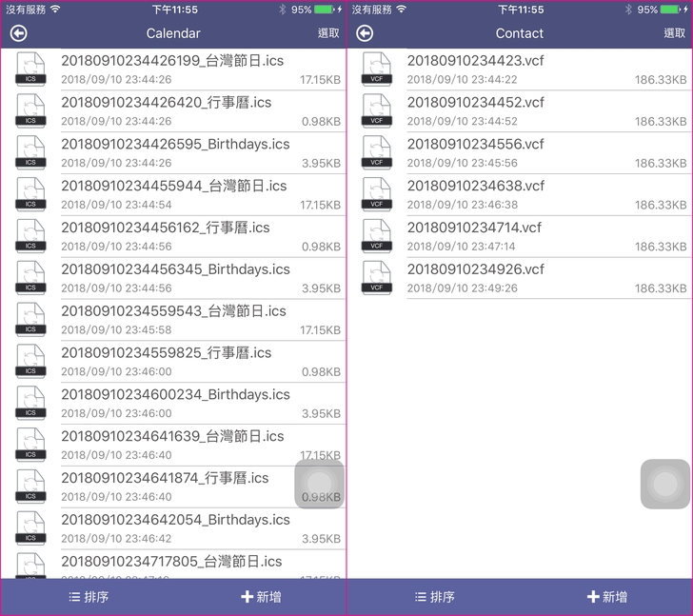This screenshot has height=616, width=693.
Task: Open file 20180910234455944_台灣節日.ics
Action: (x=173, y=194)
